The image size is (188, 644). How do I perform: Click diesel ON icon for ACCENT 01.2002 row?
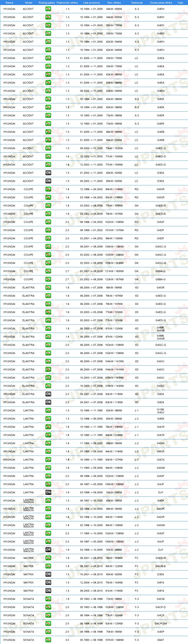48,173
